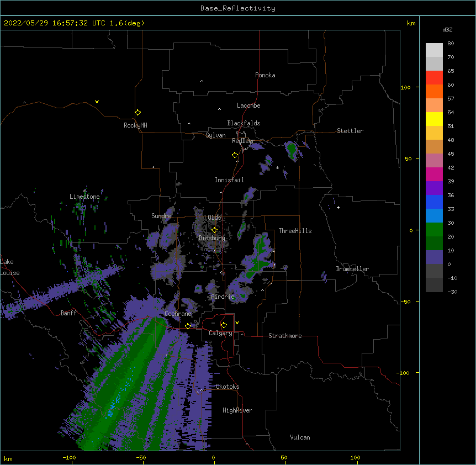Click the 80 dBZ white color swatch
Viewport: 476px width, 465px height.
pyautogui.click(x=434, y=50)
